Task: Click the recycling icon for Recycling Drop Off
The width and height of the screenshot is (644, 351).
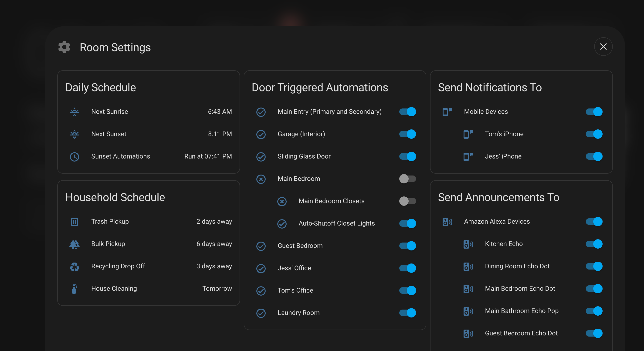Action: coord(74,267)
